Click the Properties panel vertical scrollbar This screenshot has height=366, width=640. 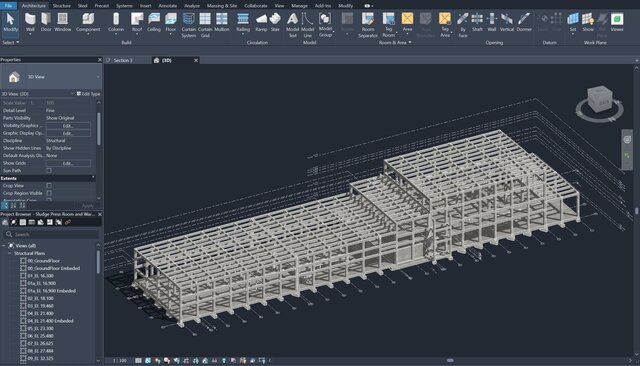(99, 129)
